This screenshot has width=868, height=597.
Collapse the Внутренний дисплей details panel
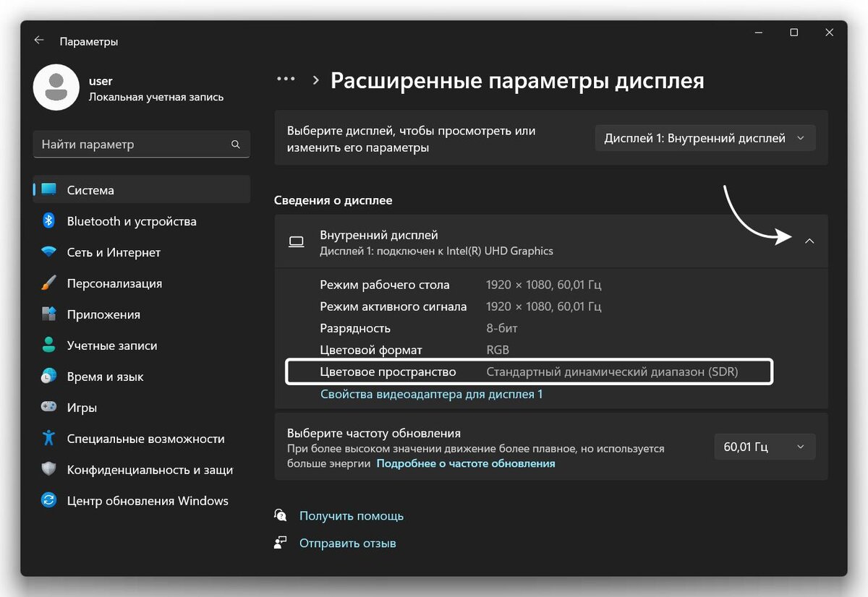(x=810, y=241)
